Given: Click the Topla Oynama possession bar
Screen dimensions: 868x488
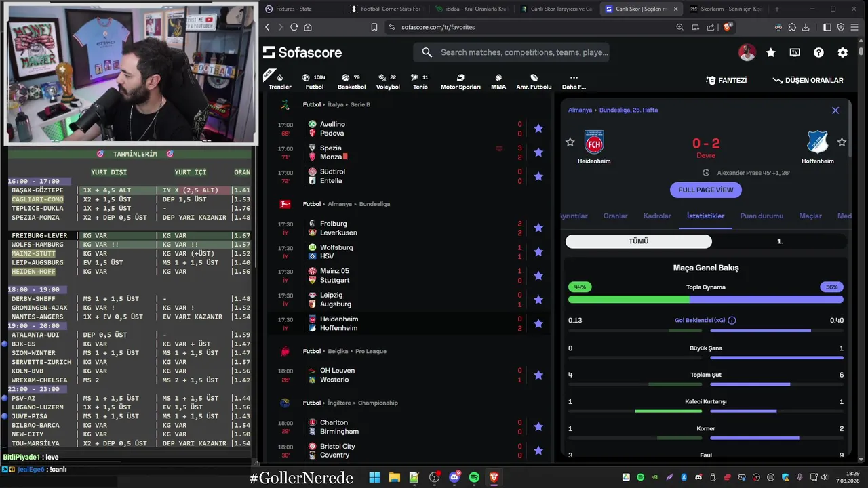Looking at the screenshot, I should 706,299.
